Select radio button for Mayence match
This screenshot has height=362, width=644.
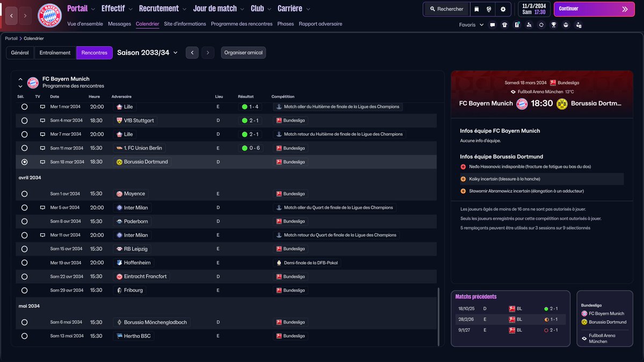pos(24,194)
